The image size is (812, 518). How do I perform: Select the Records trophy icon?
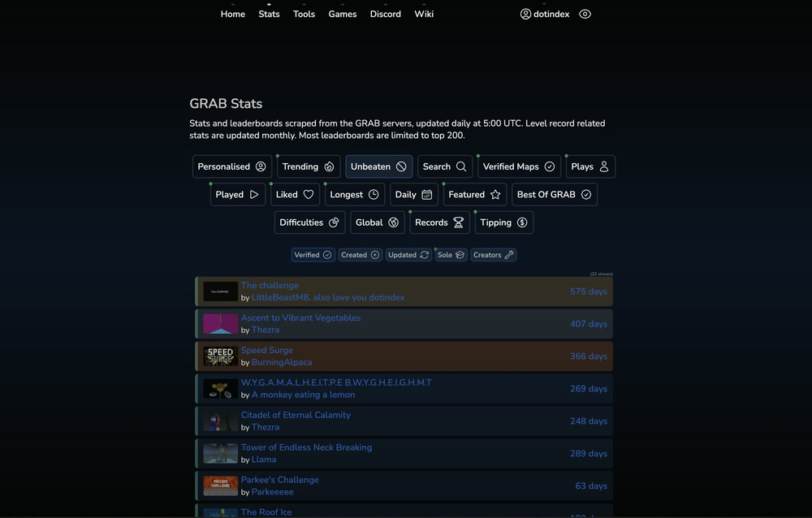(x=459, y=222)
